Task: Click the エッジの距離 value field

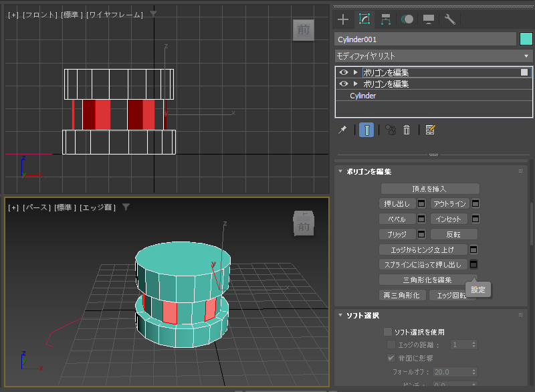Action: coord(461,345)
